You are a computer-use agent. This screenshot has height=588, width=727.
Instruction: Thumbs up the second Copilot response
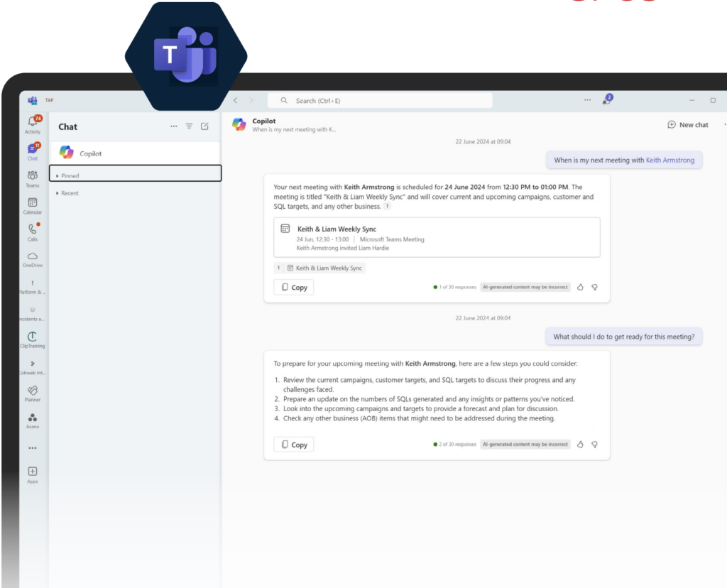580,445
